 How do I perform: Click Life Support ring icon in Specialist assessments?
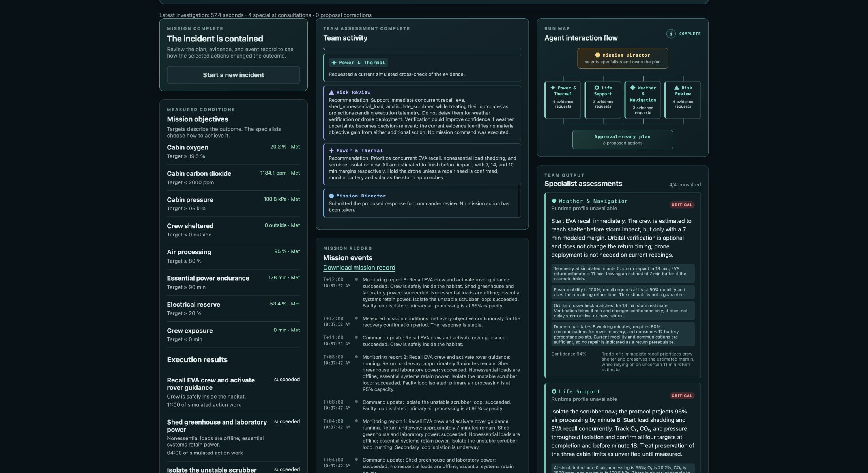point(554,391)
